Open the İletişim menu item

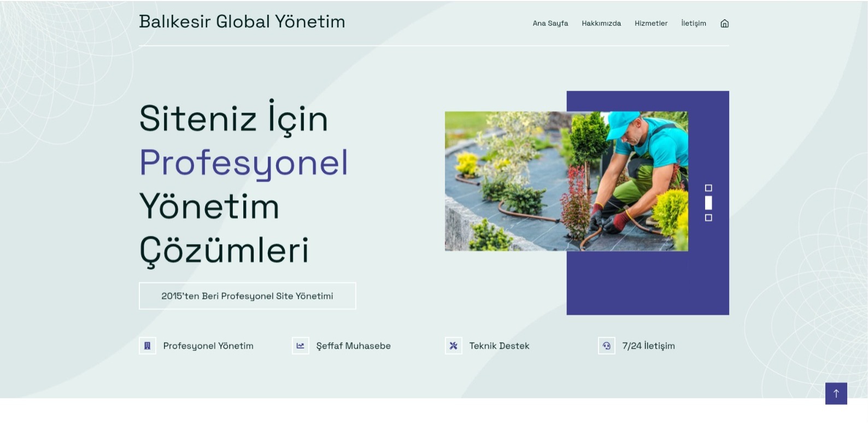[x=694, y=23]
